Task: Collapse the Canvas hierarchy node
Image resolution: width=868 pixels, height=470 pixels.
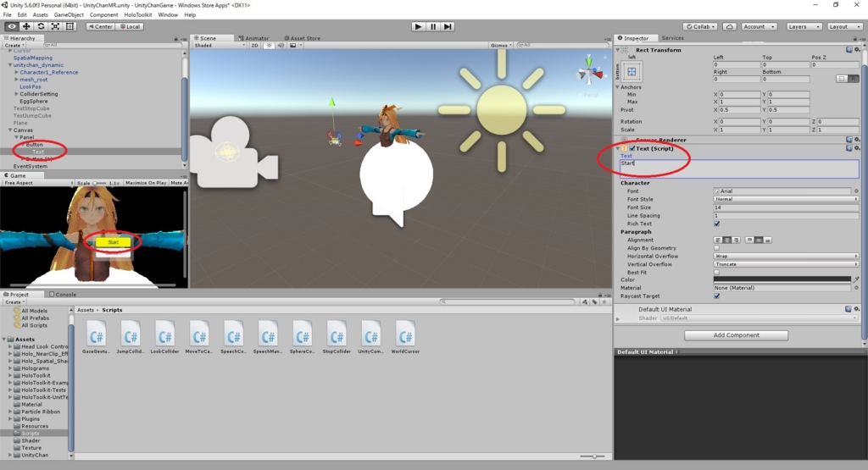Action: pos(10,130)
